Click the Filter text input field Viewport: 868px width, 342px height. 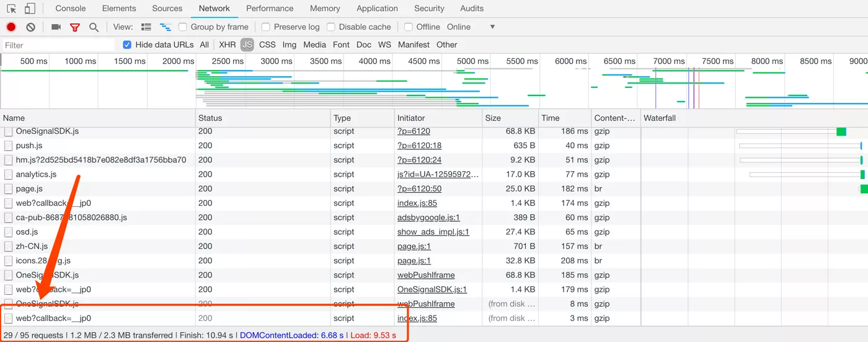point(59,45)
